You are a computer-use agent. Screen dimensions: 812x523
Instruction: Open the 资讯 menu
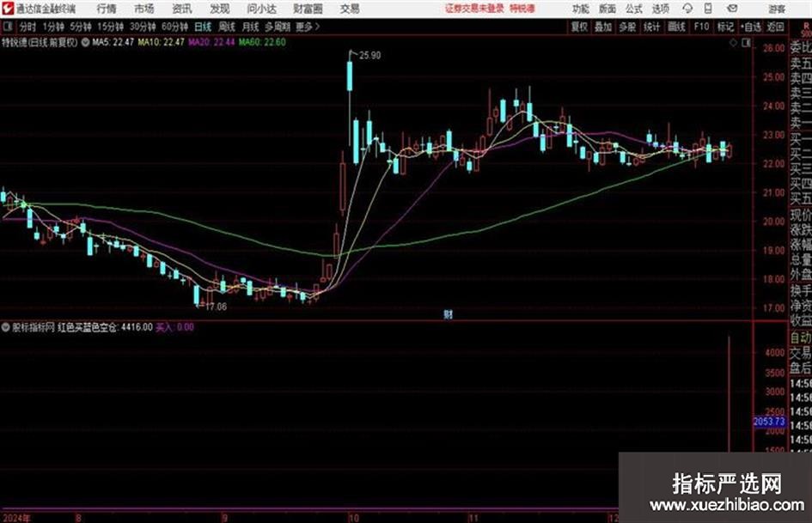tap(182, 9)
